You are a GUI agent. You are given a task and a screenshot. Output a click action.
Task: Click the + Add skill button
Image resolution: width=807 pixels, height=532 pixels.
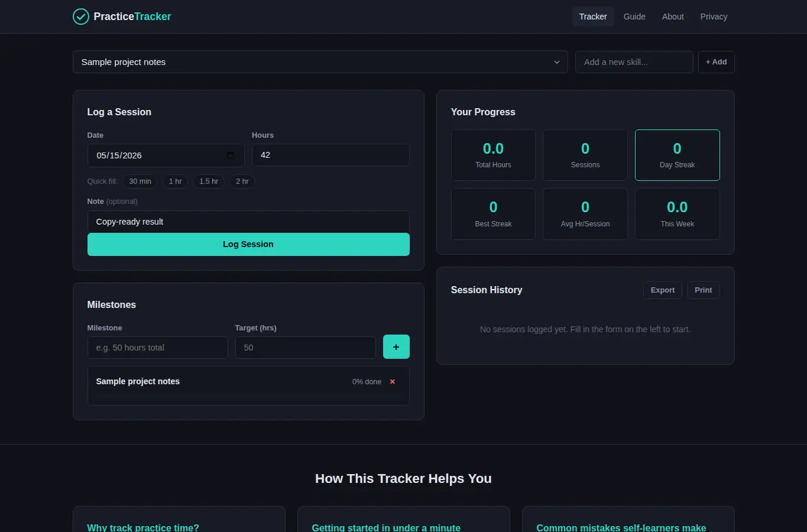coord(716,62)
